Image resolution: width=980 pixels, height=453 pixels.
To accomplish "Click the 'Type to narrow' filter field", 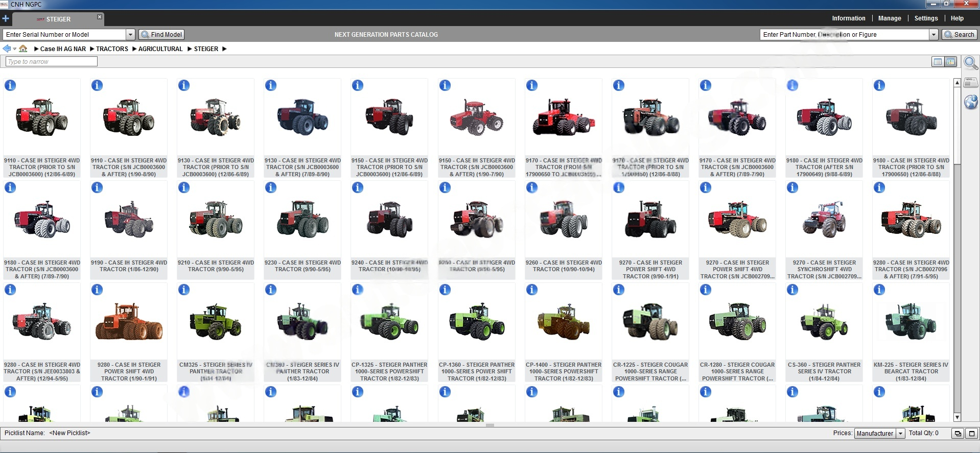I will click(x=51, y=62).
